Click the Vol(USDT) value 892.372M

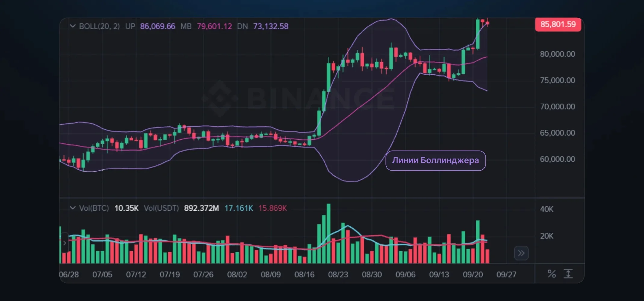pyautogui.click(x=201, y=208)
